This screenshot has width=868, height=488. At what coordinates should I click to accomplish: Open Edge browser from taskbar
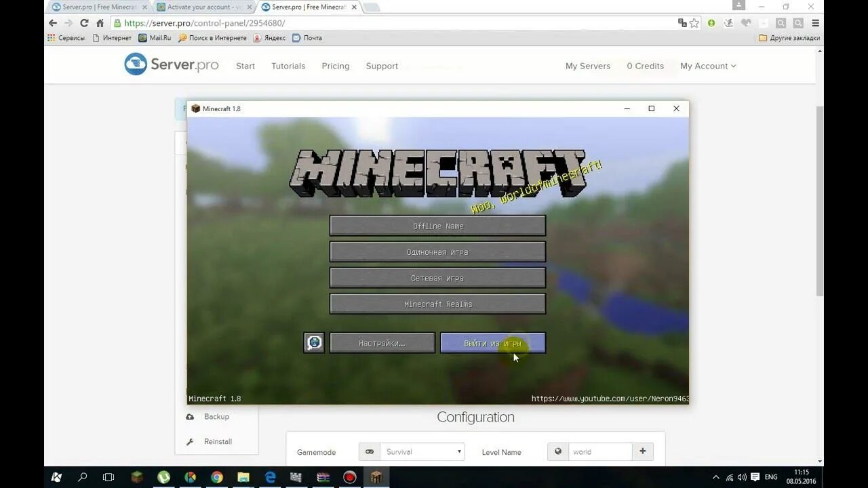270,477
